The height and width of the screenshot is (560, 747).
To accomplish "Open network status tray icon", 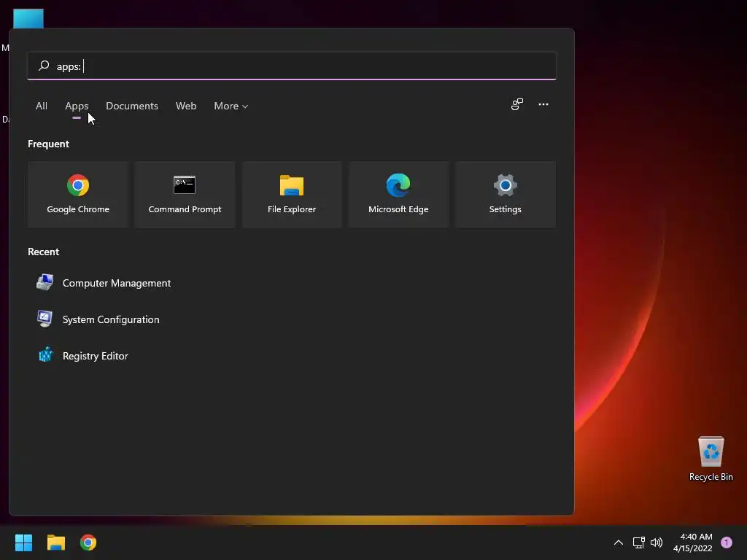I will (x=638, y=542).
